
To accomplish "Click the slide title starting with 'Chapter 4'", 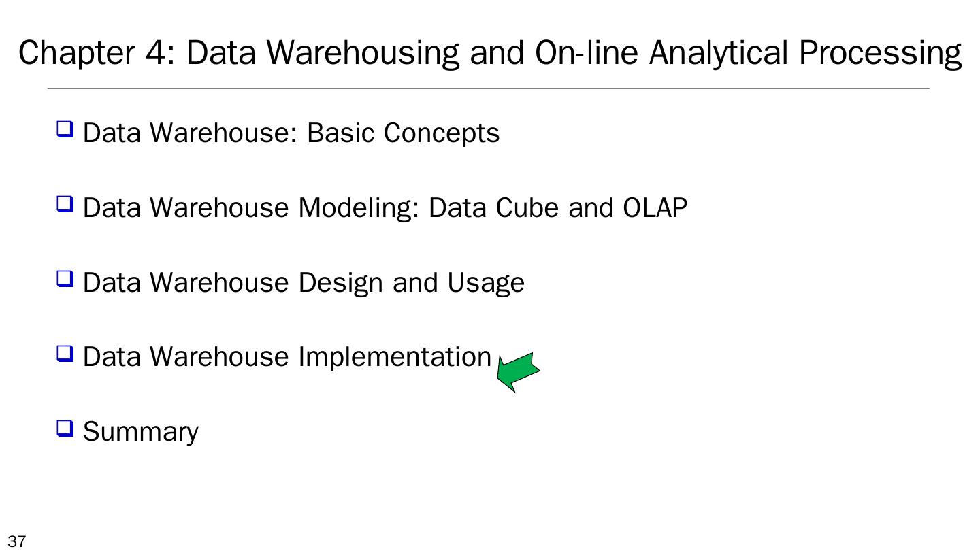I will pyautogui.click(x=490, y=53).
